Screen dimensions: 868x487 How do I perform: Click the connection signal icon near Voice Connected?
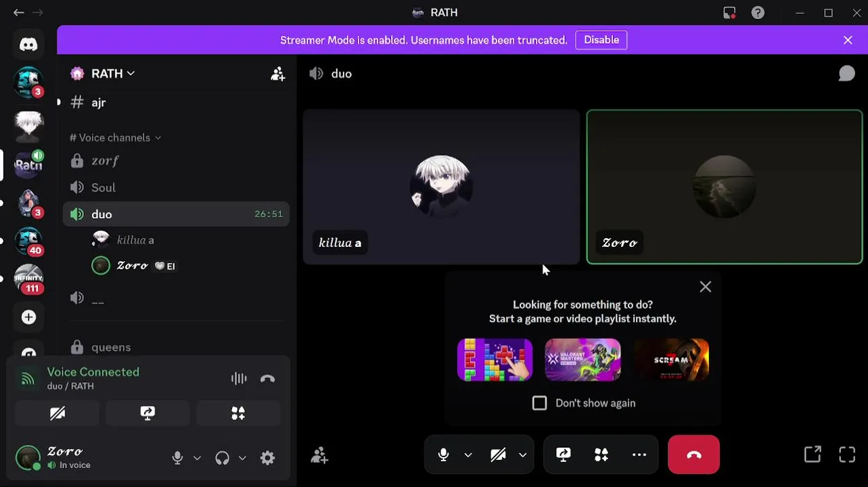(28, 379)
